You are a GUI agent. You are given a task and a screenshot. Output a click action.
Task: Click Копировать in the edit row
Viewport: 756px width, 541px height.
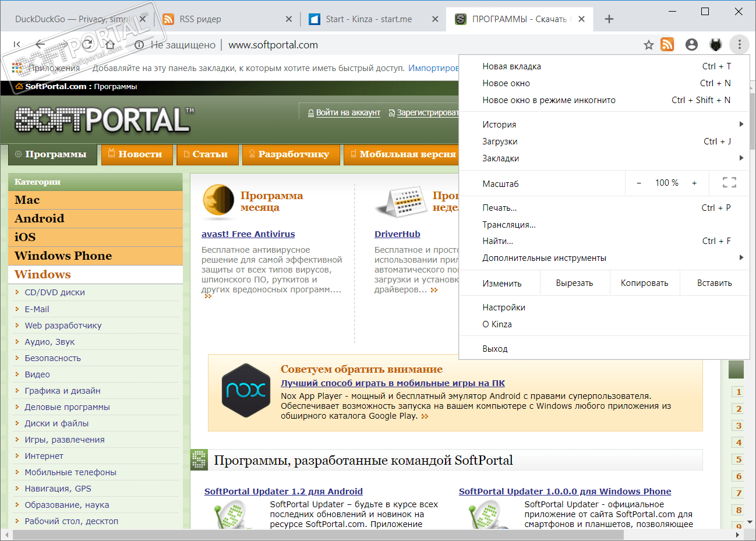[x=645, y=283]
